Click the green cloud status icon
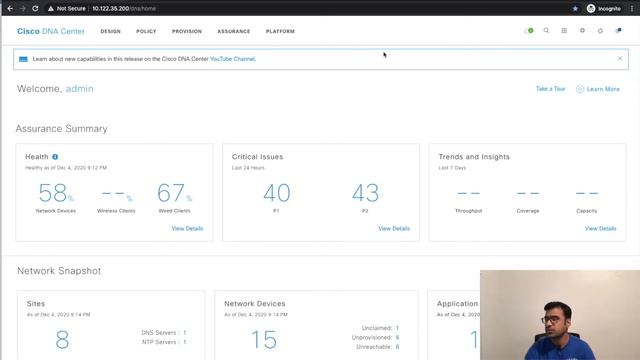Screen dimensions: 640x360 (529, 31)
